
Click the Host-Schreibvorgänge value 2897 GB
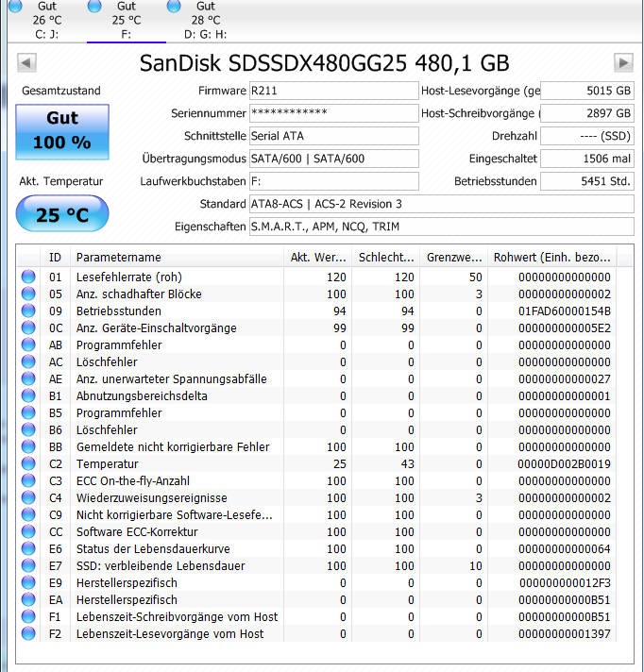(x=587, y=113)
